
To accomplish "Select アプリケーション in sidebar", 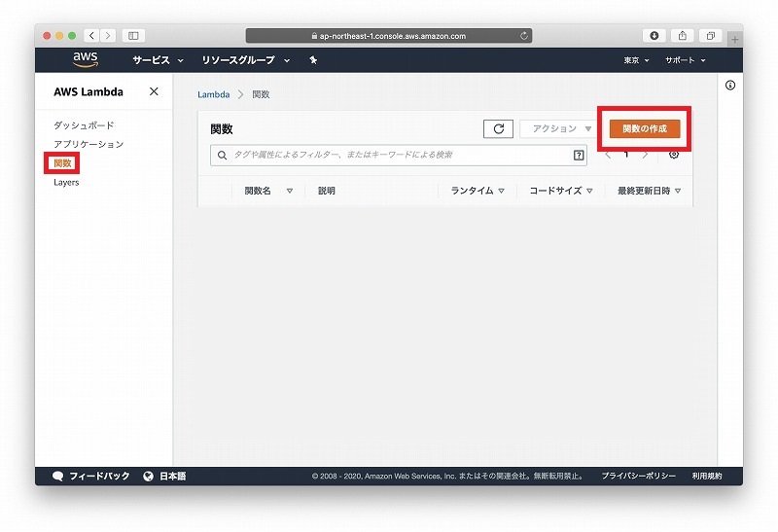I will 88,144.
